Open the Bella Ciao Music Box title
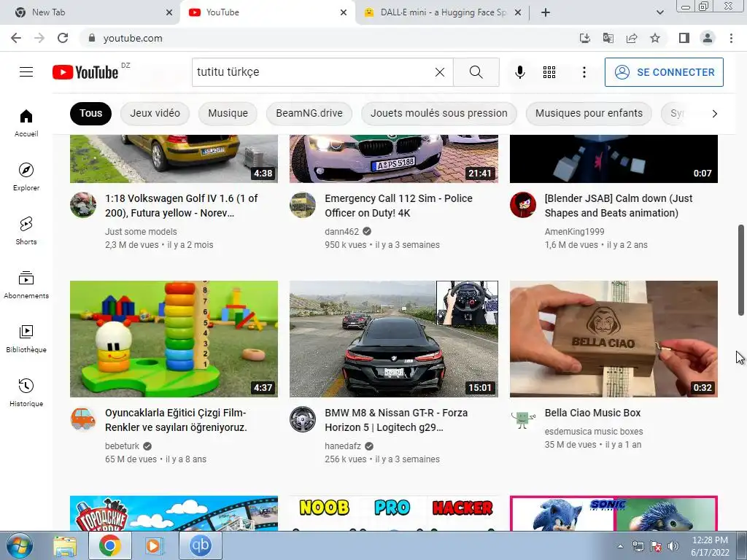 point(592,413)
